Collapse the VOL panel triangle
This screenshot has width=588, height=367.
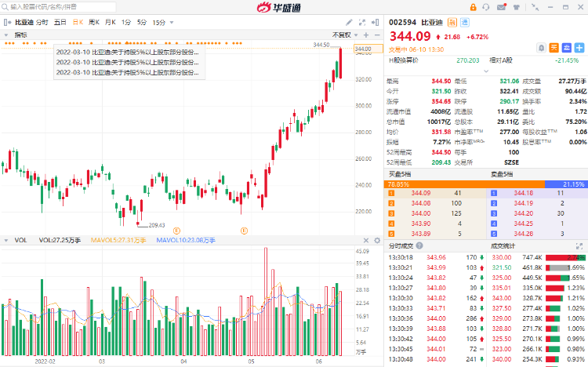pos(6,241)
